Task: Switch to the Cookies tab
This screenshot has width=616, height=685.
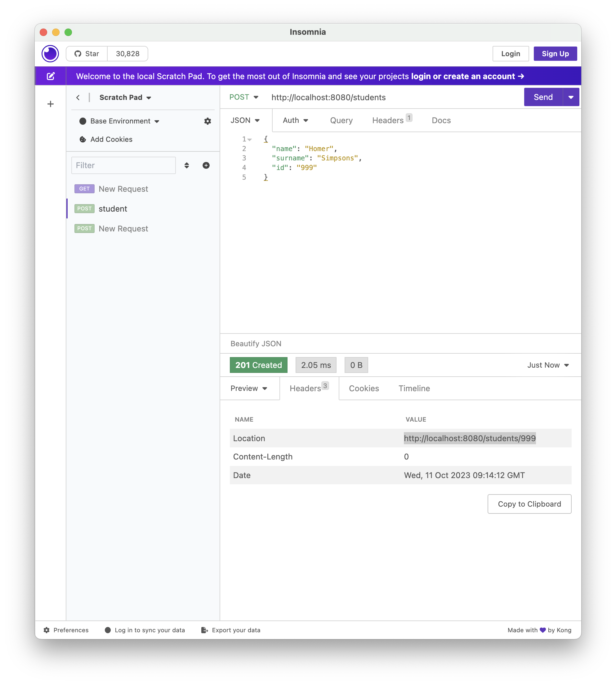Action: pyautogui.click(x=364, y=388)
